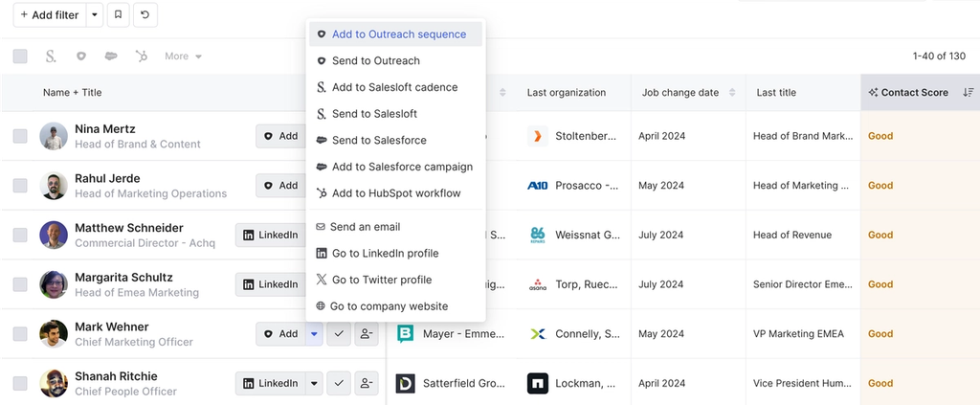This screenshot has height=405, width=980.
Task: Click Matthew Schneider's avatar
Action: (x=54, y=235)
